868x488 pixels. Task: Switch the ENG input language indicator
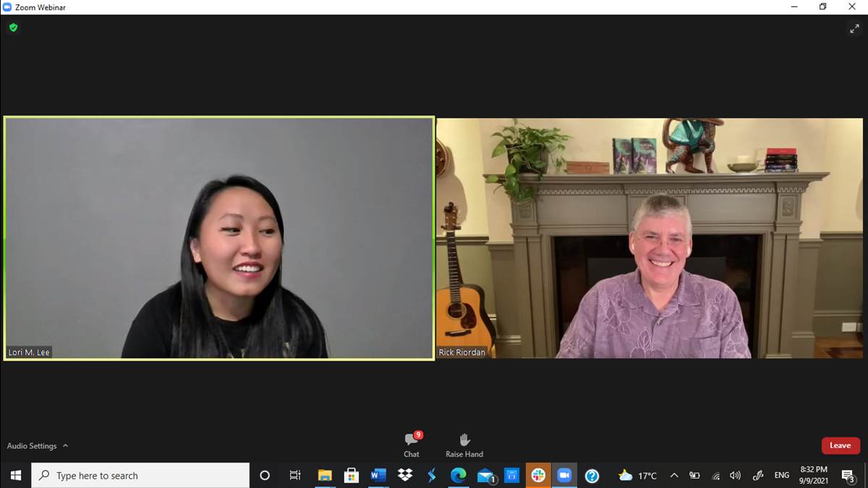tap(782, 476)
